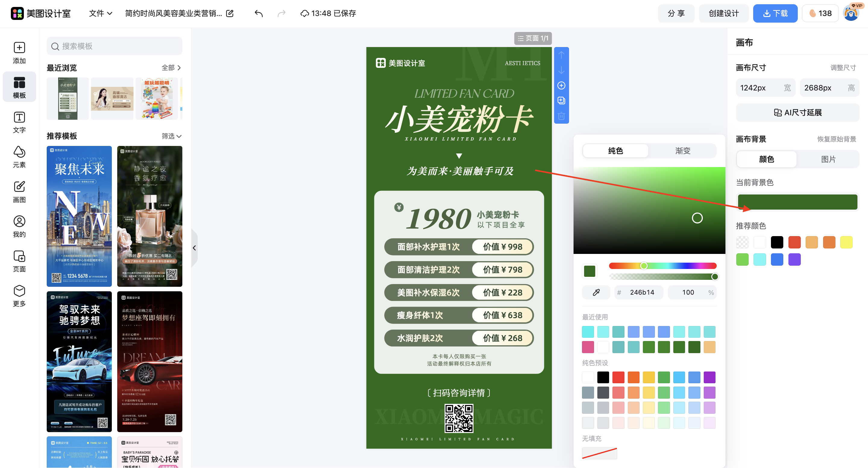
Task: Expand the 筛选 filter options
Action: (171, 136)
